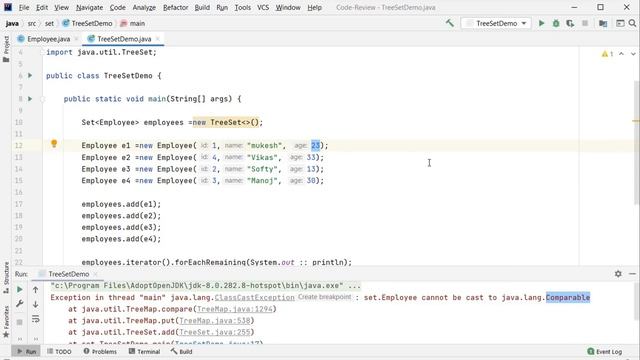Click the editor vertical scrollbar
This screenshot has width=640, height=360.
[x=636, y=143]
